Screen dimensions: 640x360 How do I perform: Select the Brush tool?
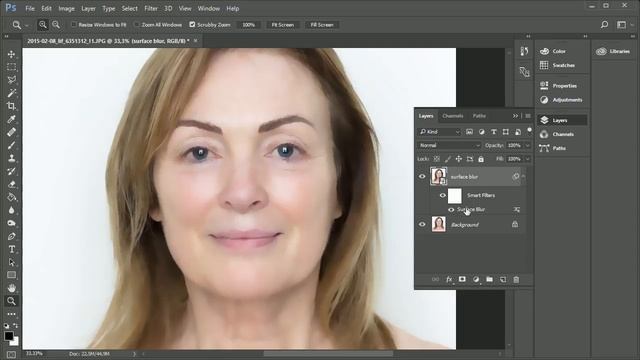click(11, 145)
